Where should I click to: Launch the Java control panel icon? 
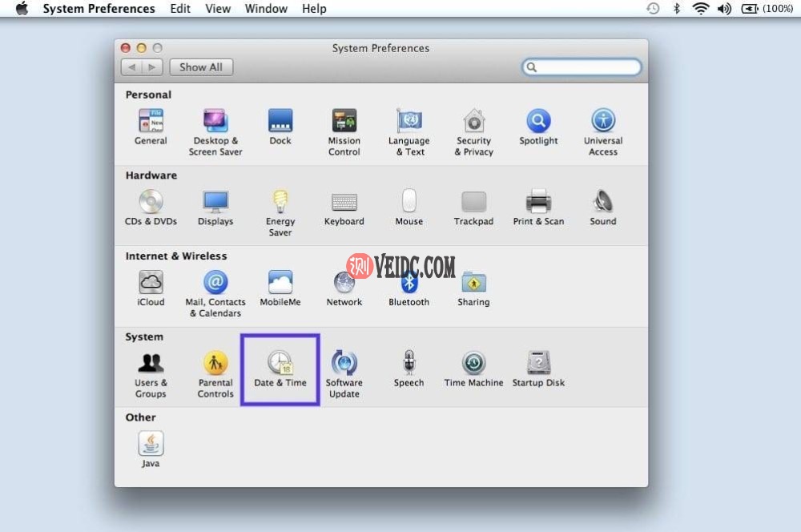tap(151, 445)
